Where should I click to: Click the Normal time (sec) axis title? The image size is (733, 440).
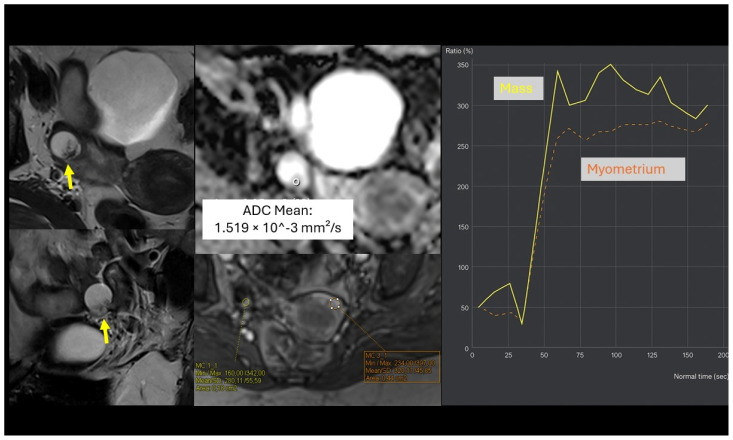click(x=700, y=376)
